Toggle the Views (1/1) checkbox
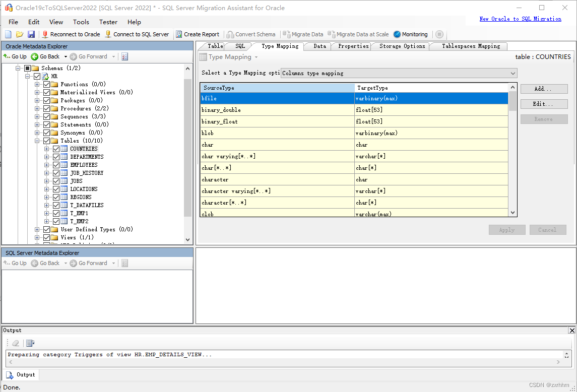 46,237
